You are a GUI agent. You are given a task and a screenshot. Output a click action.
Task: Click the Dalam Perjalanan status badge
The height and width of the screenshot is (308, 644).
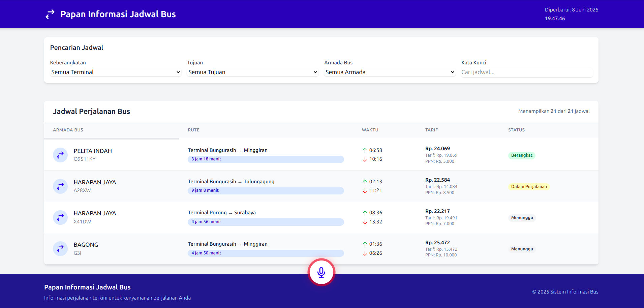point(529,187)
